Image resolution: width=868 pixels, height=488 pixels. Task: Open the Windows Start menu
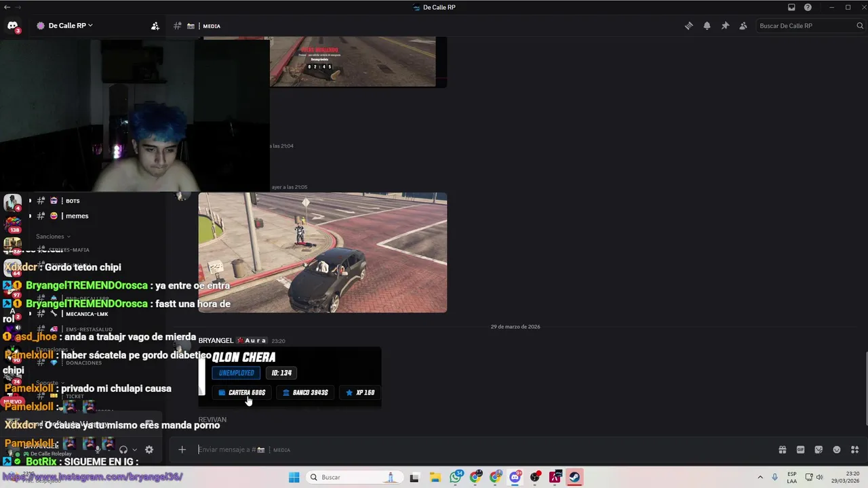coord(294,477)
